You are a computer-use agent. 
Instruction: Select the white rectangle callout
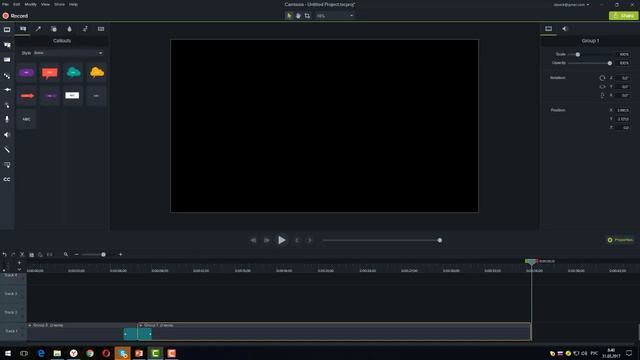click(x=73, y=96)
